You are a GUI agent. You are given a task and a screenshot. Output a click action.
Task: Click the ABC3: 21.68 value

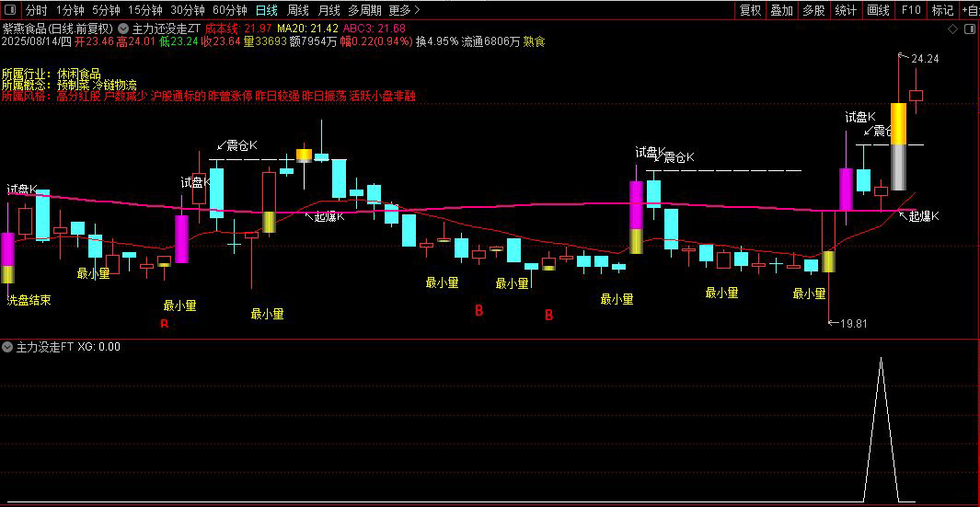click(375, 29)
